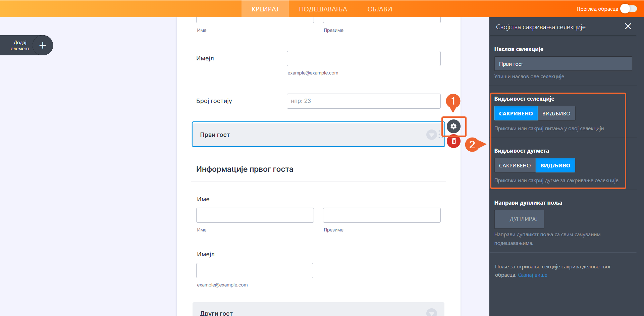
Task: Set section visibility to ВИДЉИВО
Action: point(556,113)
